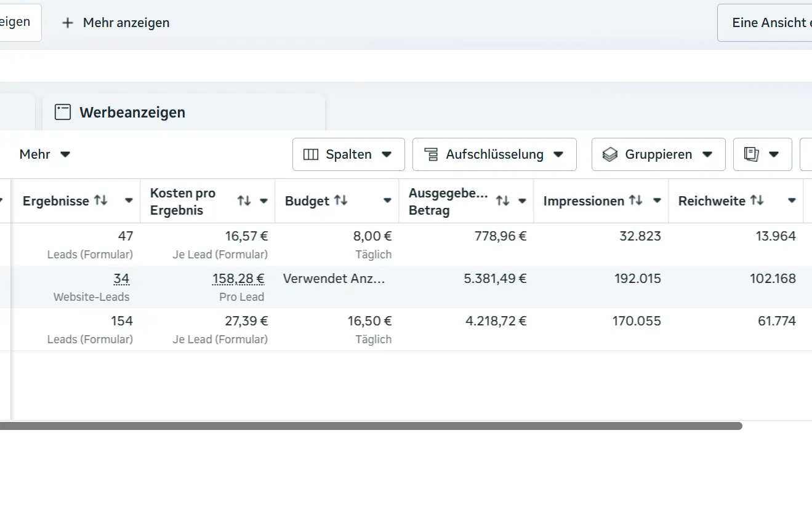Click the Spalten columns icon
Screen dimensions: 812x505
tap(311, 154)
